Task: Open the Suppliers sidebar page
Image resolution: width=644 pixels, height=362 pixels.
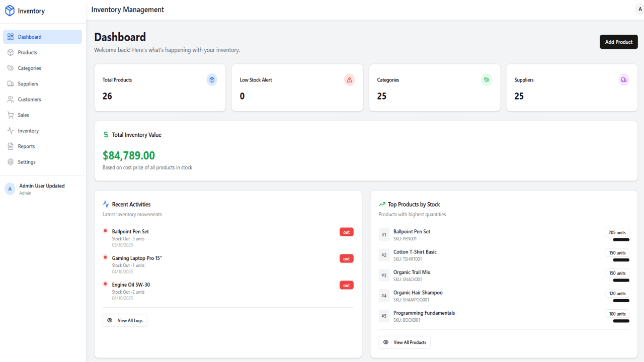Action: coord(42,83)
